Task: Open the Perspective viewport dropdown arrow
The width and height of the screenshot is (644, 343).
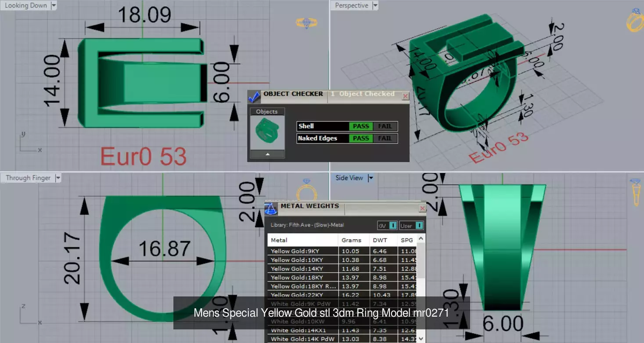Action: [x=375, y=6]
